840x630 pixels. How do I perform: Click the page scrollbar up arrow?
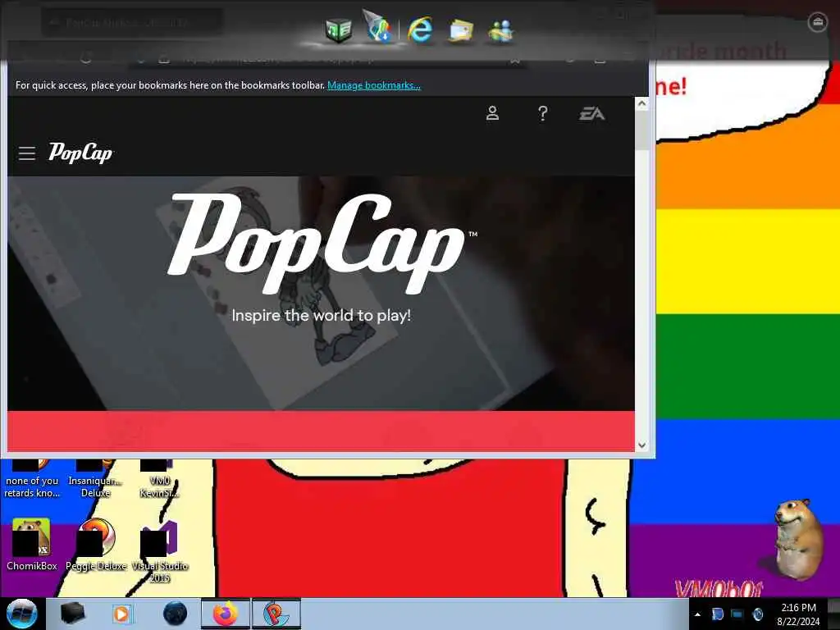coord(641,103)
